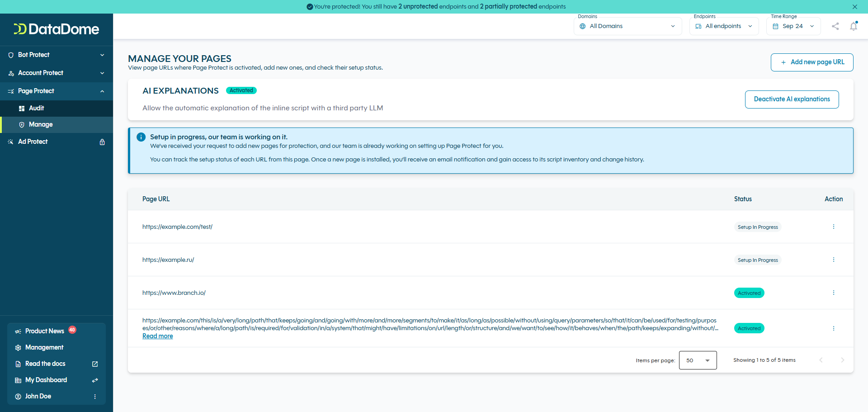This screenshot has width=868, height=412.
Task: Collapse the Page Protect menu chevron
Action: [x=102, y=91]
